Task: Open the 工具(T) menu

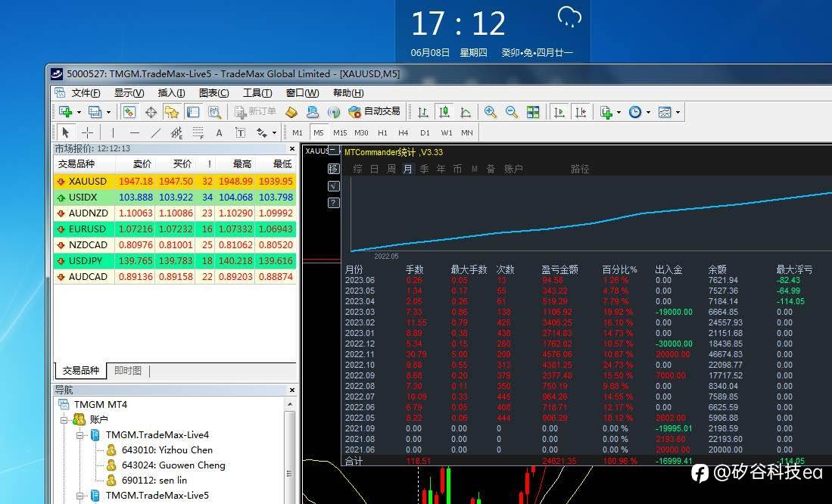Action: pos(257,93)
